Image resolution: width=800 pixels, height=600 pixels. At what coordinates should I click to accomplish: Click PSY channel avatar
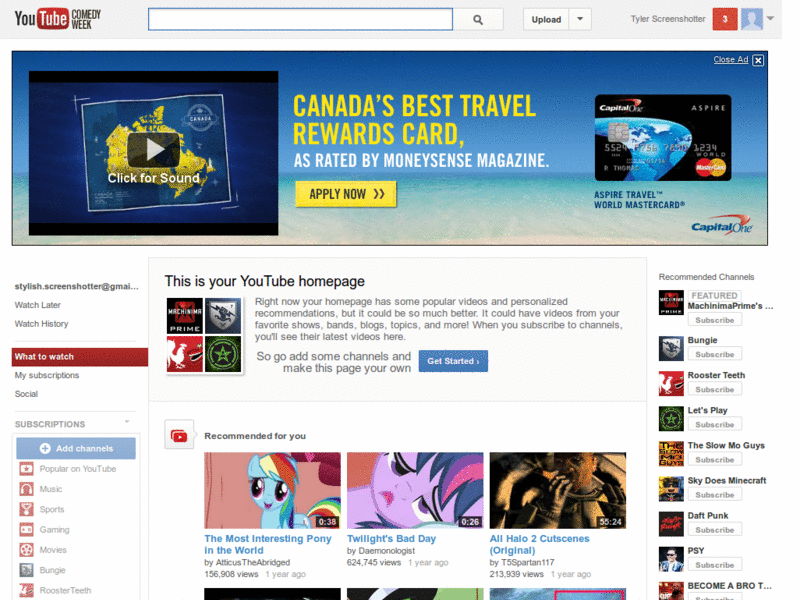point(671,560)
